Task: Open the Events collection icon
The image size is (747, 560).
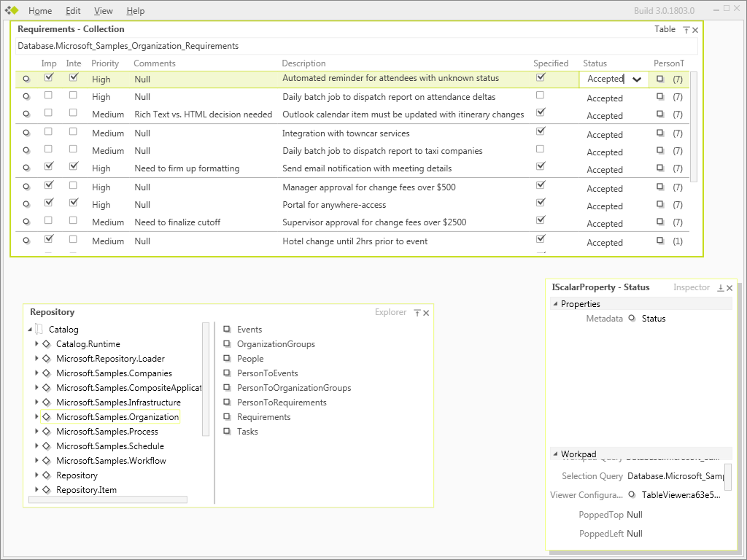Action: tap(228, 330)
